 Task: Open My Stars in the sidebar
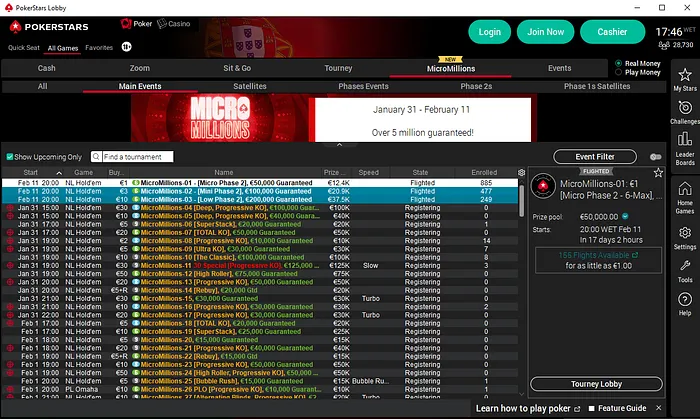(685, 80)
